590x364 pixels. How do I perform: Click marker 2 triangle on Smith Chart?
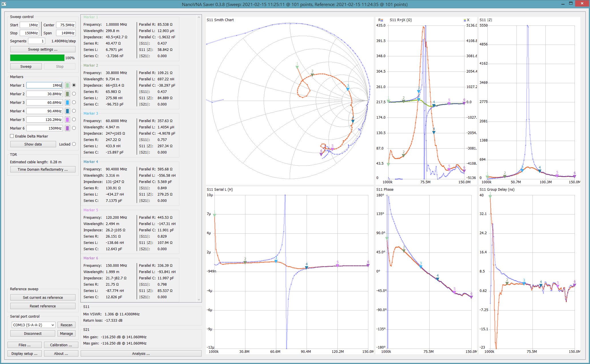[312, 75]
